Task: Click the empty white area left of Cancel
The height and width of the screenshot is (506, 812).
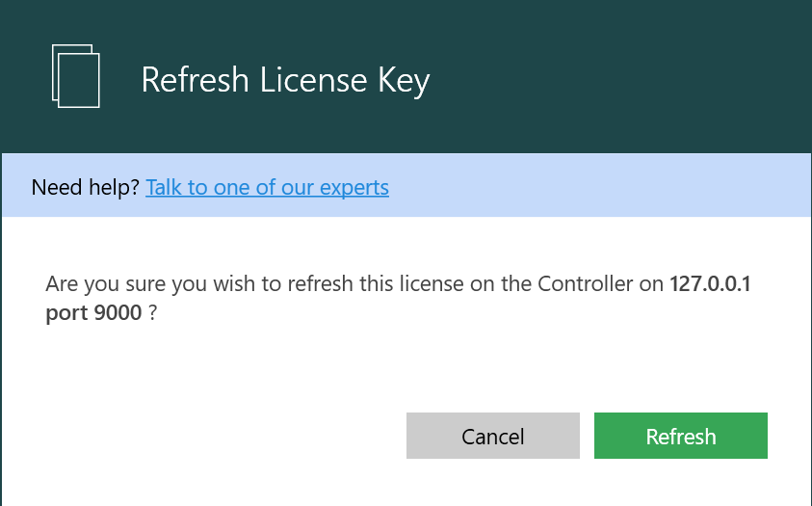Action: [207, 436]
